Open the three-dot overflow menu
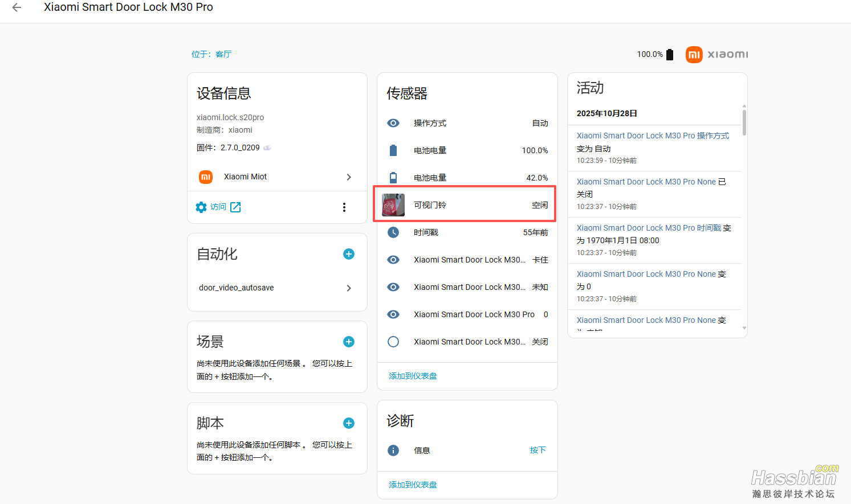The height and width of the screenshot is (504, 851). coord(344,207)
